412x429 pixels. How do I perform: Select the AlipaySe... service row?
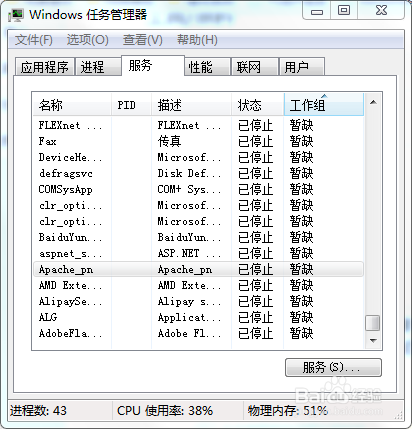[x=198, y=301]
